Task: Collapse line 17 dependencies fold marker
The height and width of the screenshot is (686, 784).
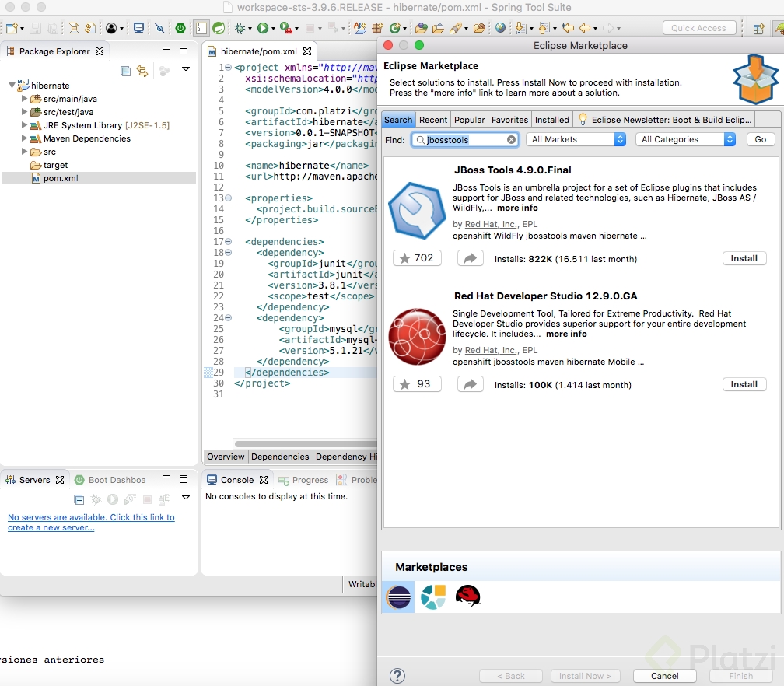Action: pos(227,242)
